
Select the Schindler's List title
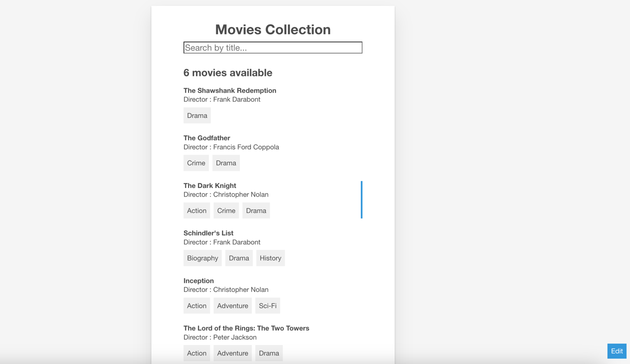click(x=208, y=233)
